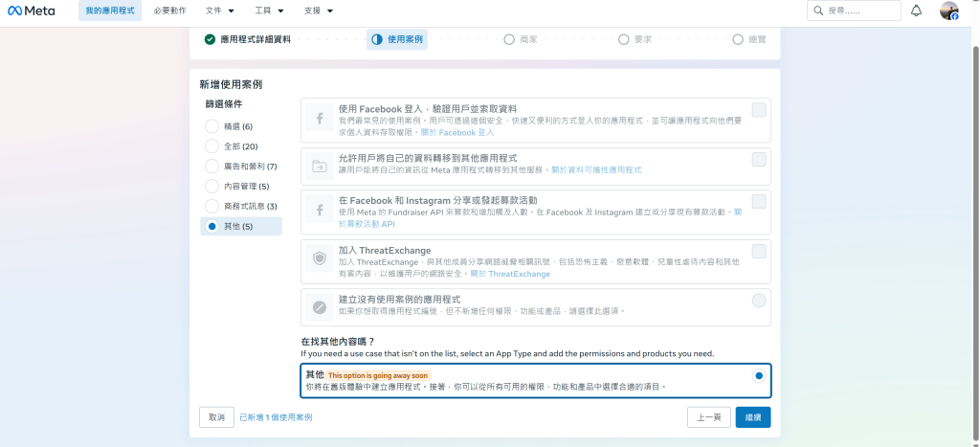Screen dimensions: 980x447
Task: Click the 總覽 step circle
Action: (x=738, y=39)
